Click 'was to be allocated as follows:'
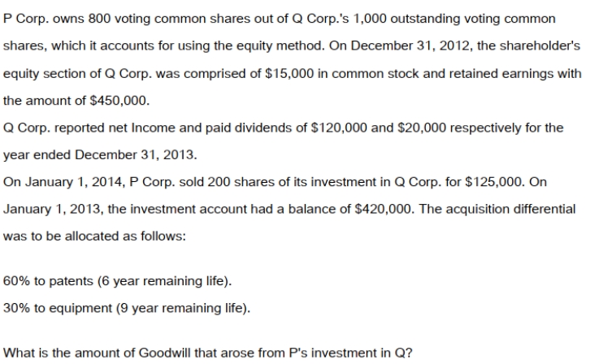612x364 pixels. pos(94,236)
